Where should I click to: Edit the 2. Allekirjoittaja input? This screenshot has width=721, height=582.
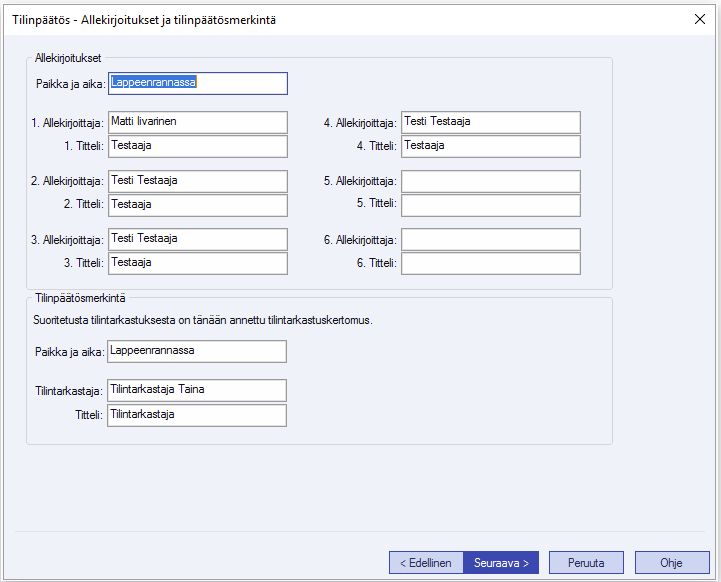tap(197, 181)
